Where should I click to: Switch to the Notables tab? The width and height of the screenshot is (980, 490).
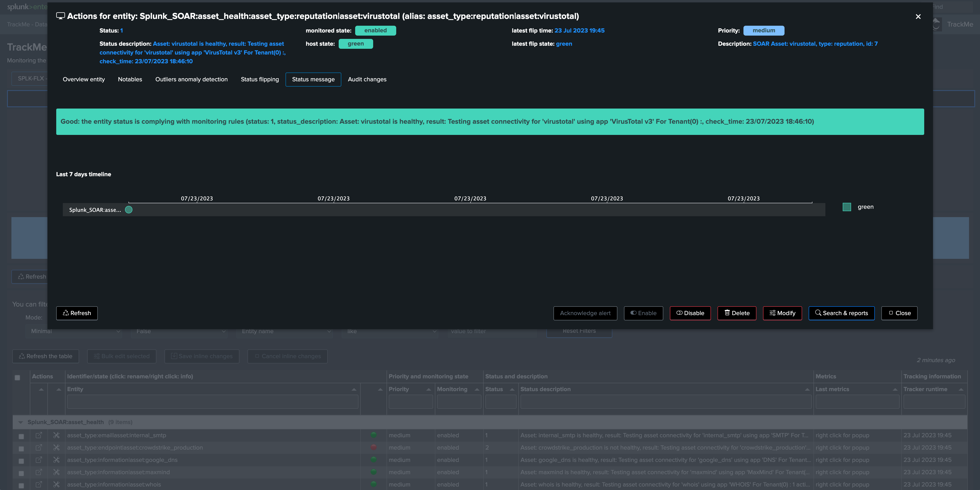coord(130,79)
